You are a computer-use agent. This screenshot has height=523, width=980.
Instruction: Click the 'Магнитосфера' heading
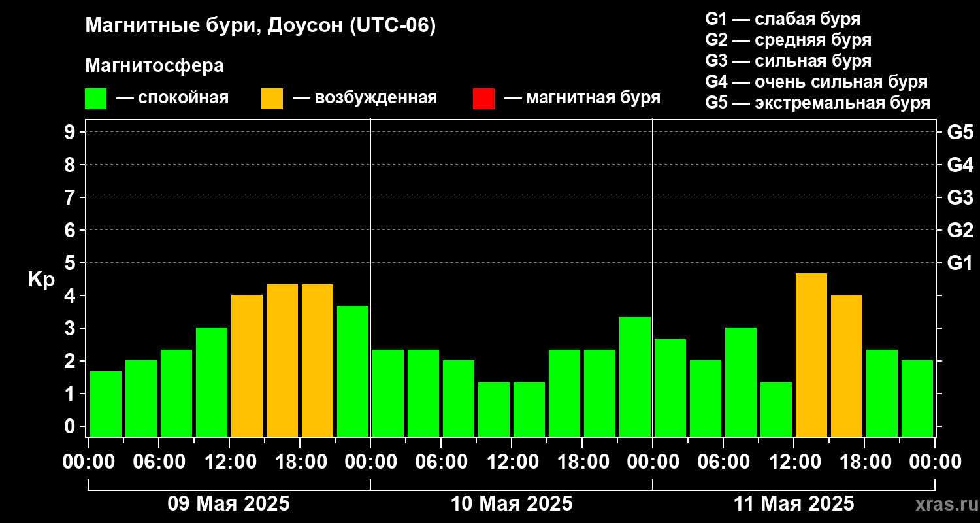click(x=154, y=66)
